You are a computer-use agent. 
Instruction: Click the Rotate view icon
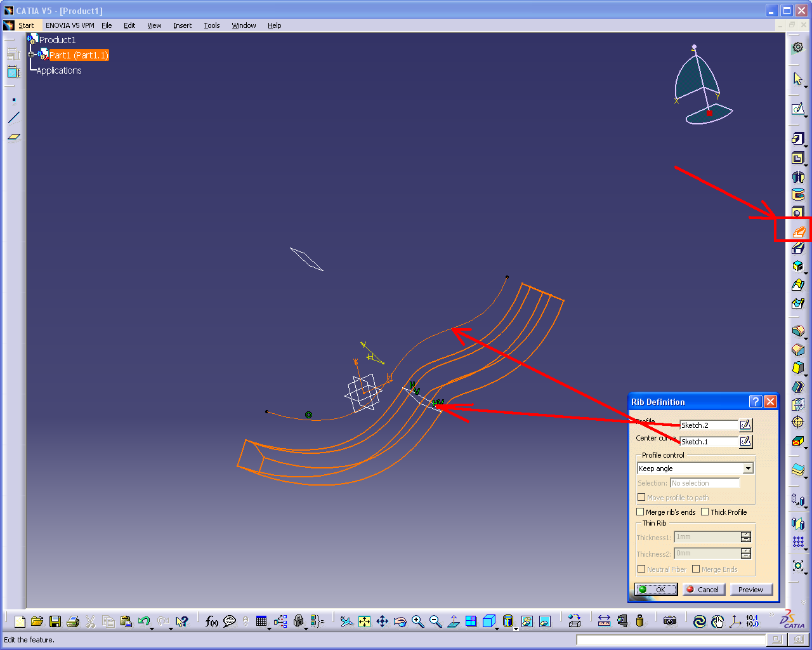click(x=400, y=621)
